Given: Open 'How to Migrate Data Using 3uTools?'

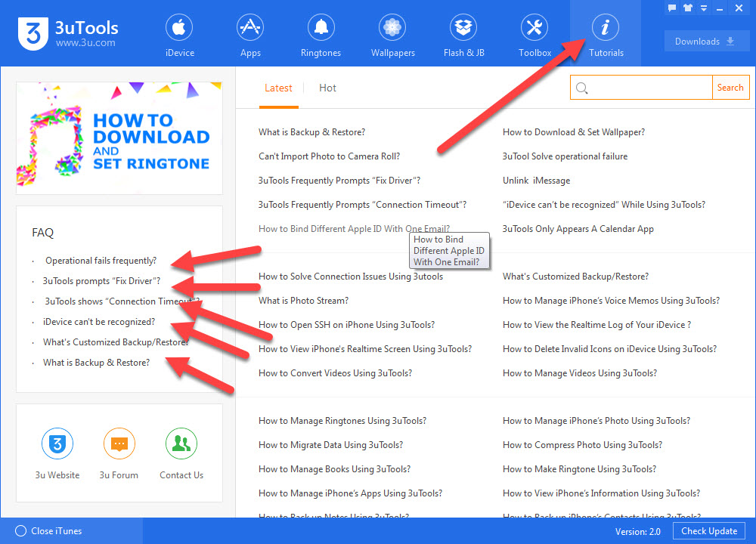Looking at the screenshot, I should point(331,445).
